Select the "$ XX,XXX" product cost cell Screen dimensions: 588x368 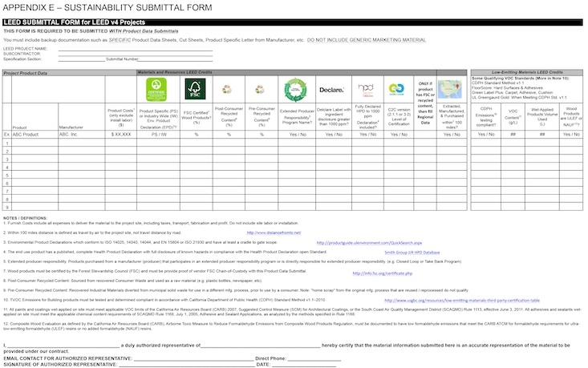121,135
